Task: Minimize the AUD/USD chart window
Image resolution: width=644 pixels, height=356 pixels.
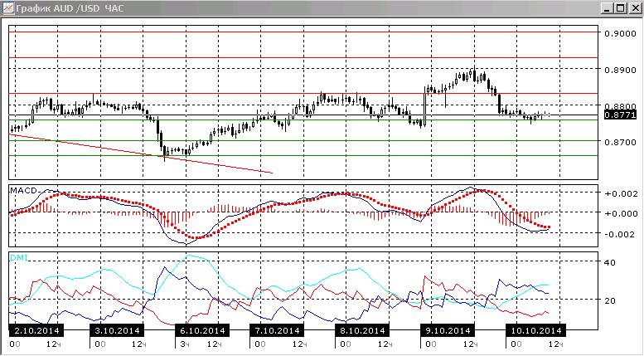Action: point(608,7)
